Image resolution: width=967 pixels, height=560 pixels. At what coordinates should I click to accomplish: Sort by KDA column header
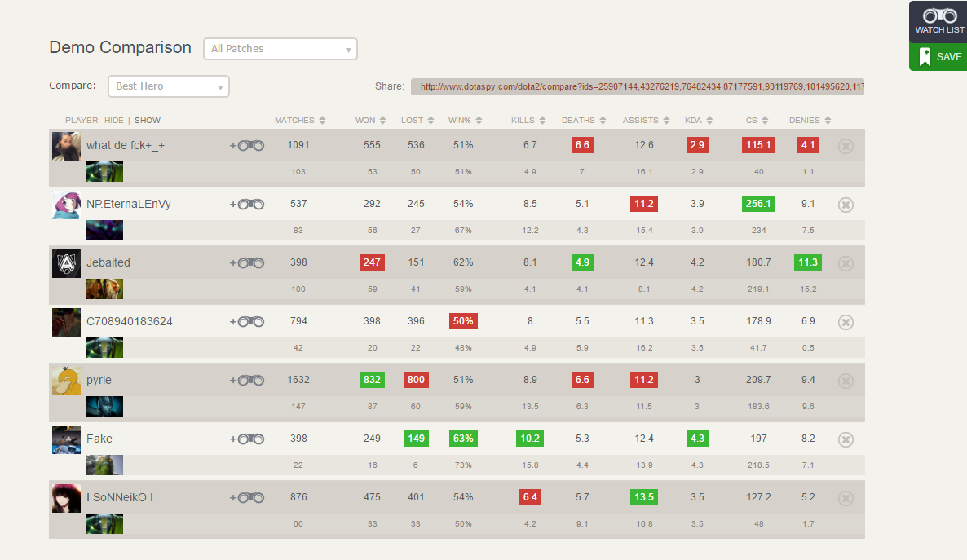click(698, 121)
